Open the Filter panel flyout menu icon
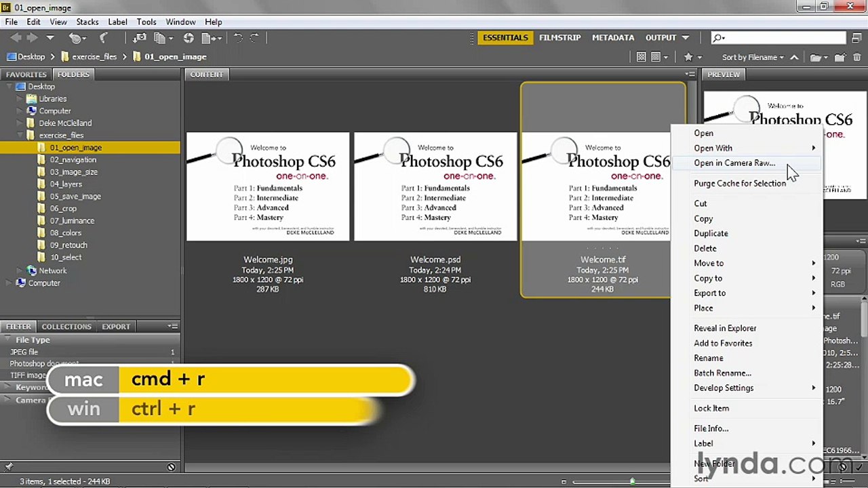868x488 pixels. click(173, 326)
